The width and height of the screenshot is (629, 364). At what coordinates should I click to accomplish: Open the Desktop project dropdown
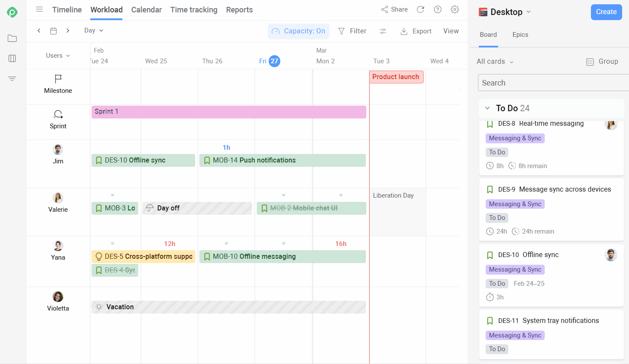coord(511,12)
